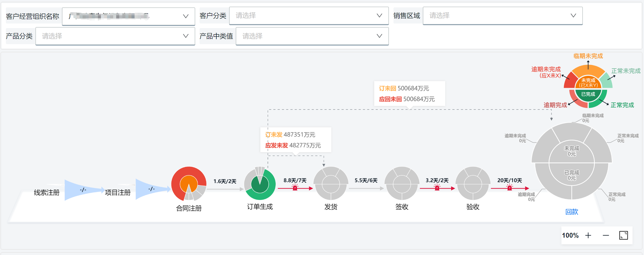Select the 验收 gray circle node
644x255 pixels.
pyautogui.click(x=473, y=183)
